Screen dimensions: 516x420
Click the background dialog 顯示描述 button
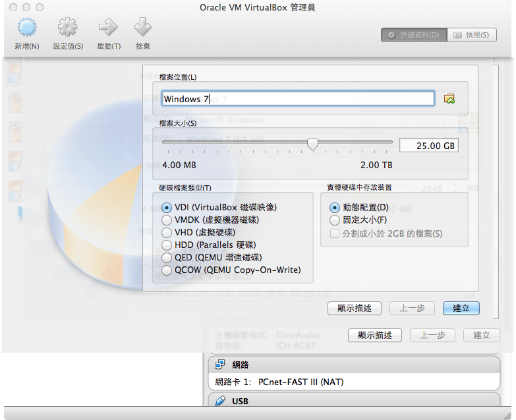[x=375, y=335]
